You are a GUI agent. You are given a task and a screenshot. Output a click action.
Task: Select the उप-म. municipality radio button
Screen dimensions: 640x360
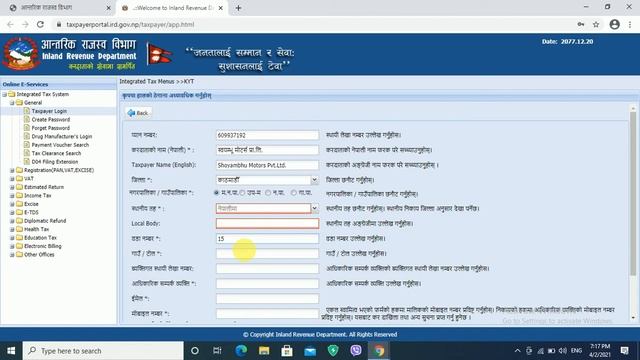point(242,193)
